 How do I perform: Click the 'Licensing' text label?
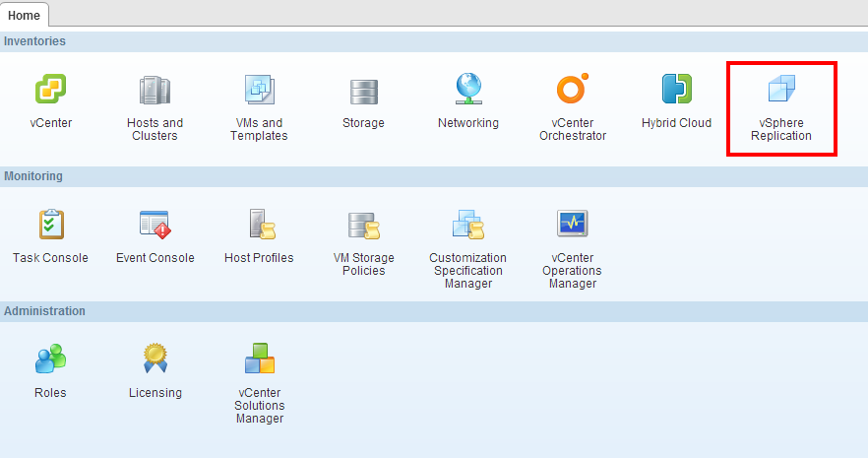155,393
